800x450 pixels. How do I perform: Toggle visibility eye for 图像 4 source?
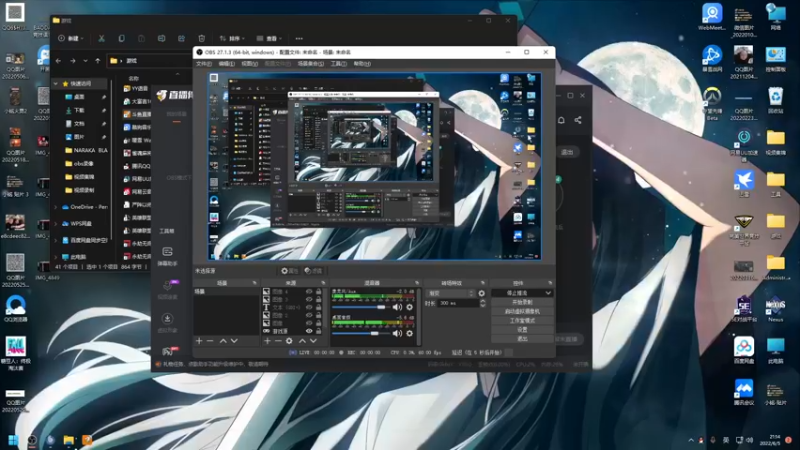tap(309, 292)
